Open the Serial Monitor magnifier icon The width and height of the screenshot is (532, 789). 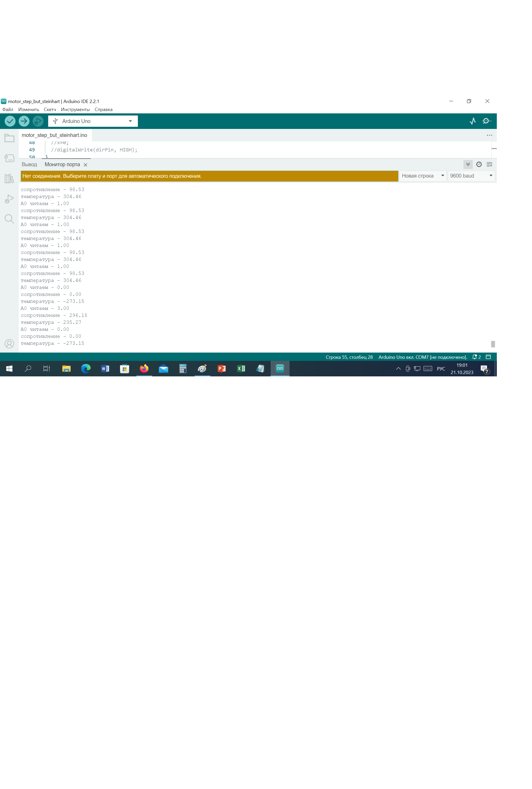coord(486,121)
